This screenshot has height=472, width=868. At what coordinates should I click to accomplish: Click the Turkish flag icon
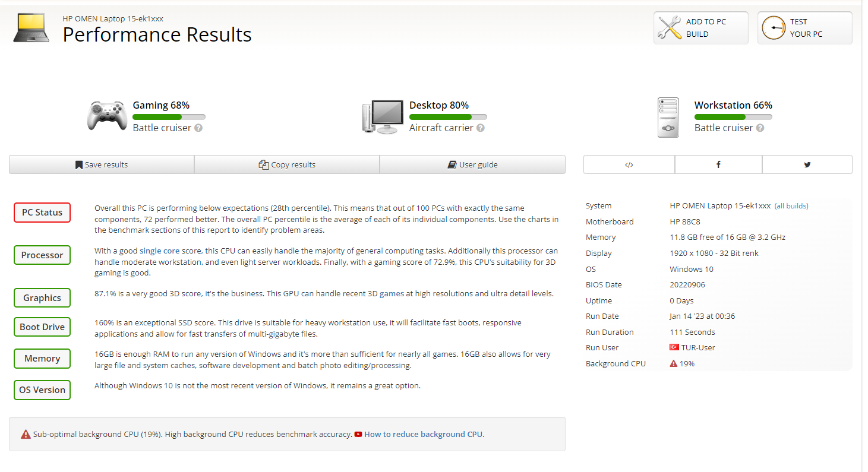click(674, 347)
